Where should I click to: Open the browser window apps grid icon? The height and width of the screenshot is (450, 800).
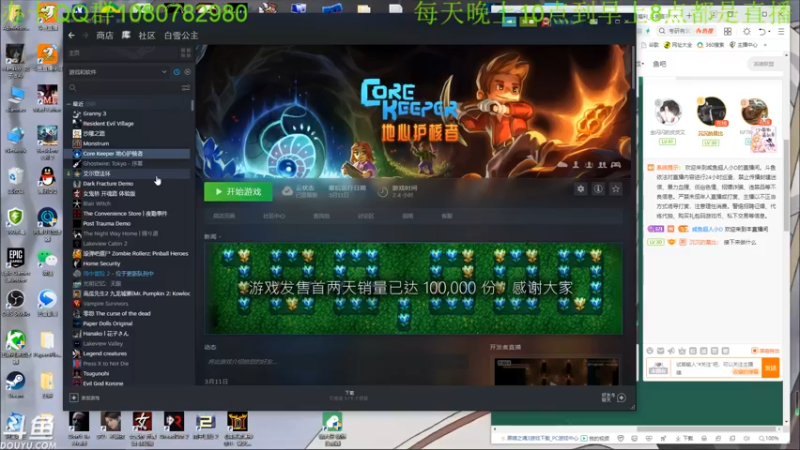pyautogui.click(x=728, y=32)
